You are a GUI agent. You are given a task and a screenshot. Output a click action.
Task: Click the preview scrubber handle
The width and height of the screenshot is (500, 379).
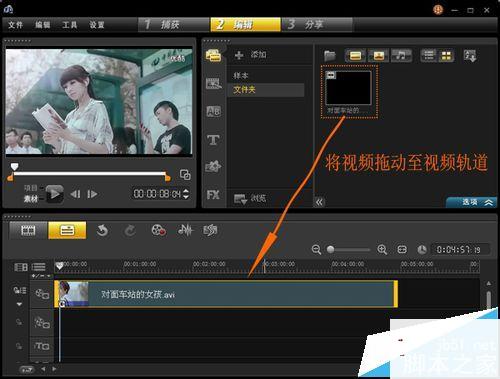coord(14,166)
